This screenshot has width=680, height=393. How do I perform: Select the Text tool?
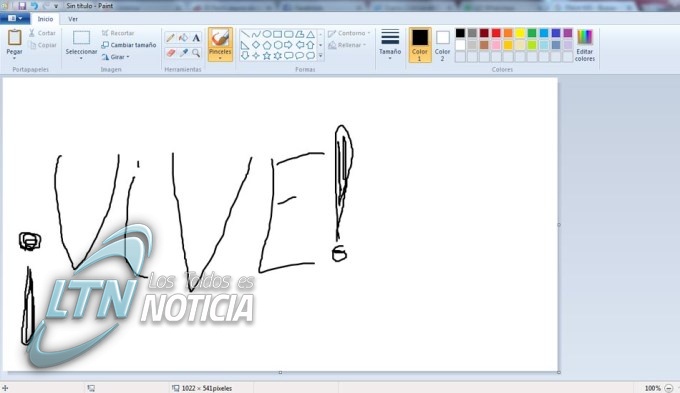point(196,38)
